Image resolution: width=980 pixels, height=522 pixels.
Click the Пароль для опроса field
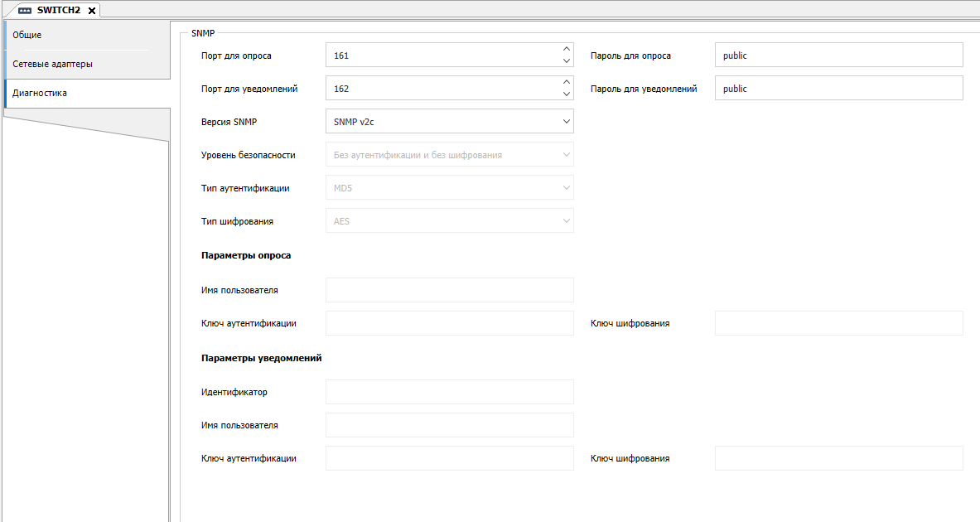[838, 56]
